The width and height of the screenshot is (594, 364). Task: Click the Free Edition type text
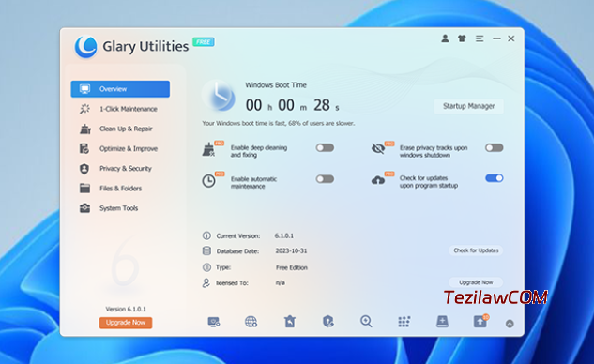point(292,267)
